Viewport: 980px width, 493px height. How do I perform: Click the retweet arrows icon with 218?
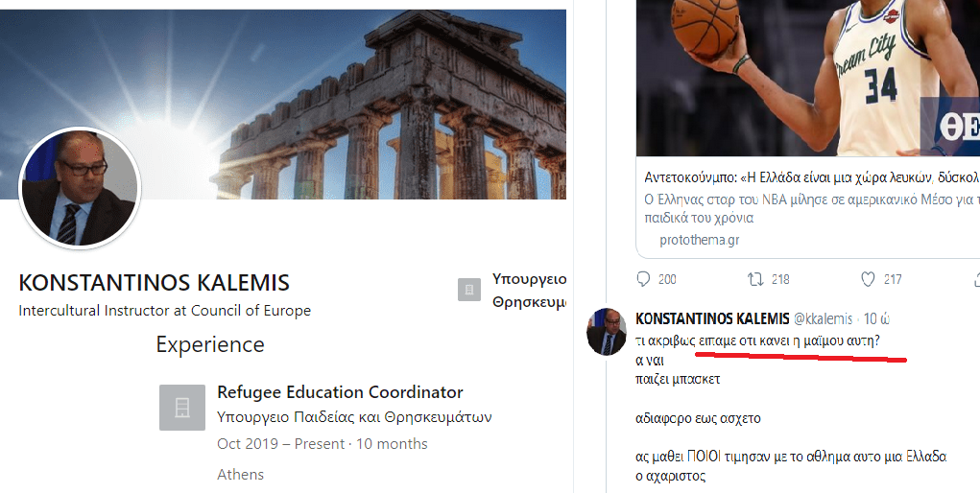755,279
